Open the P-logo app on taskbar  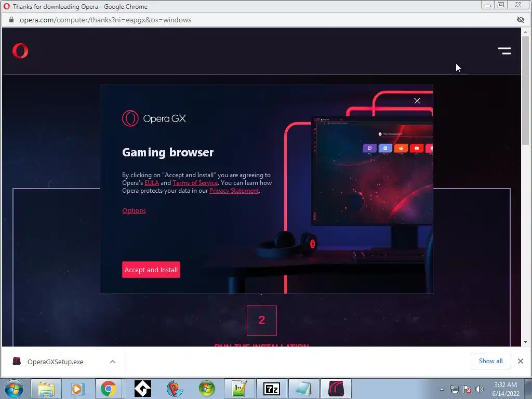click(175, 389)
